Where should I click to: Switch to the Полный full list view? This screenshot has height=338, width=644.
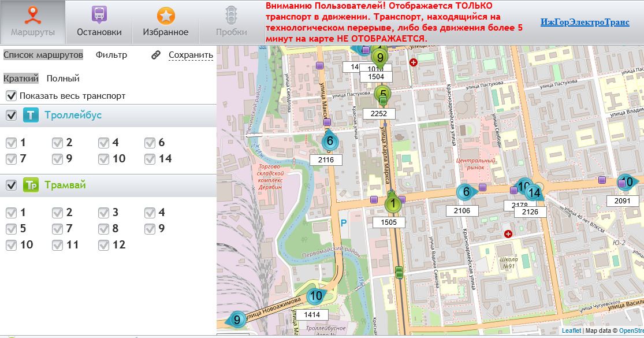click(63, 78)
